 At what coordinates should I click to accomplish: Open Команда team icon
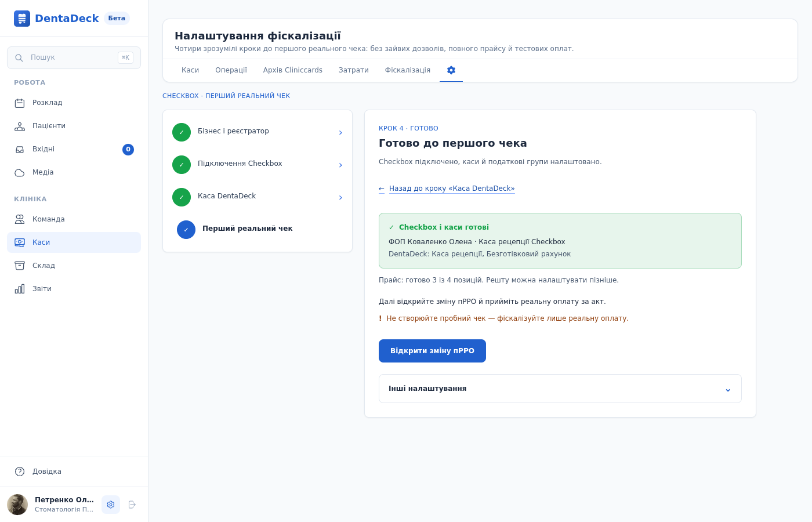(x=20, y=219)
